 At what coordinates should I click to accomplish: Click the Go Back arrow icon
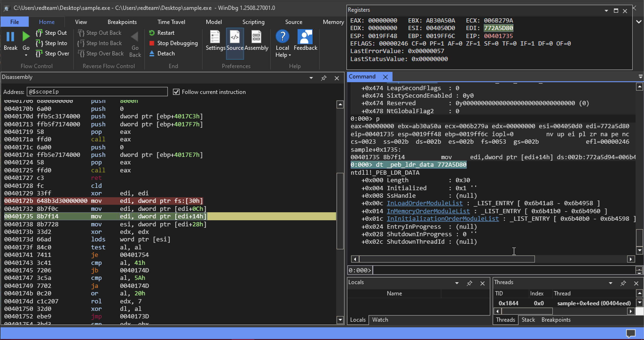[134, 37]
